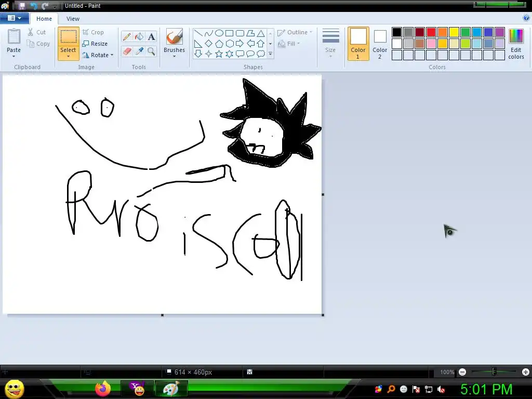This screenshot has width=532, height=399.
Task: Open the Paint Help icon
Action: point(526,18)
